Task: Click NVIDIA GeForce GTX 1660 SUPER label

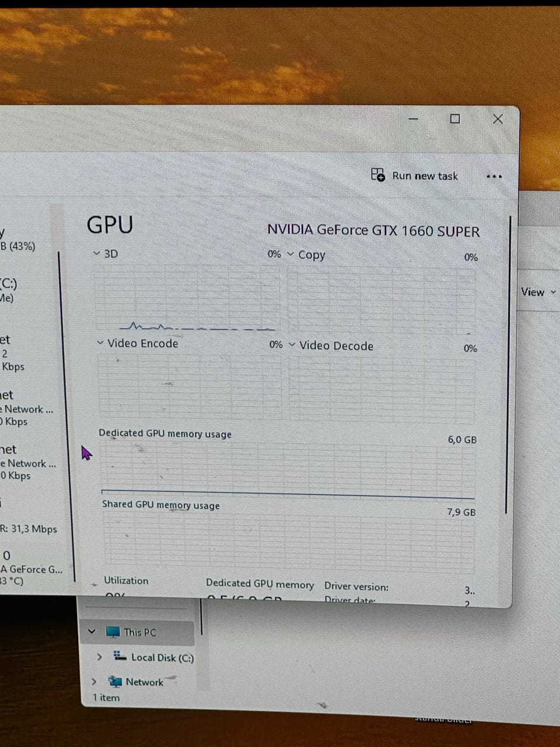Action: pos(373,231)
